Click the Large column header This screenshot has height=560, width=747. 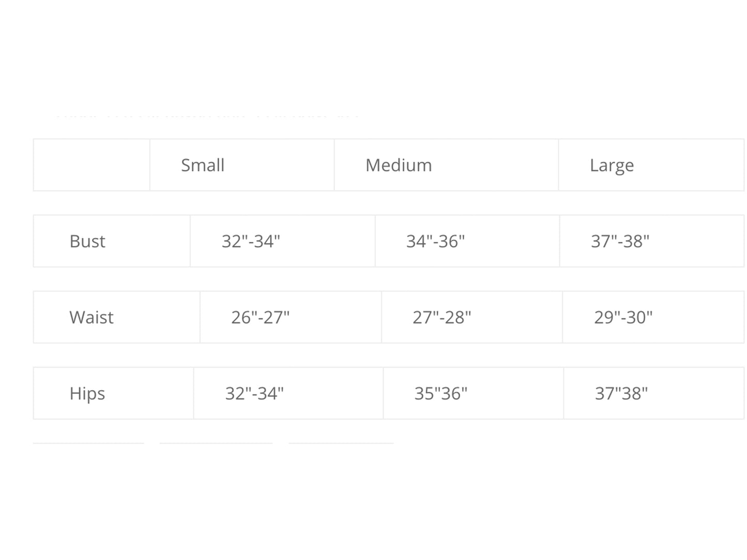tap(612, 165)
